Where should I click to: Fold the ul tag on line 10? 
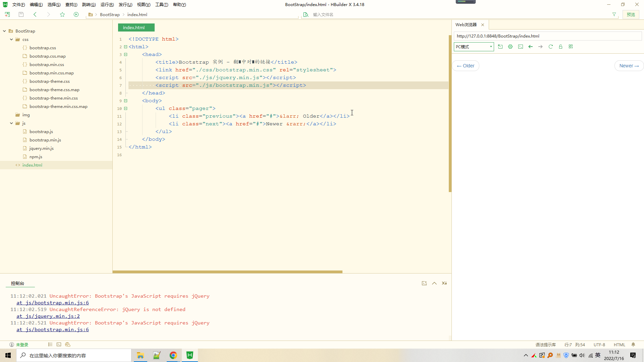126,108
